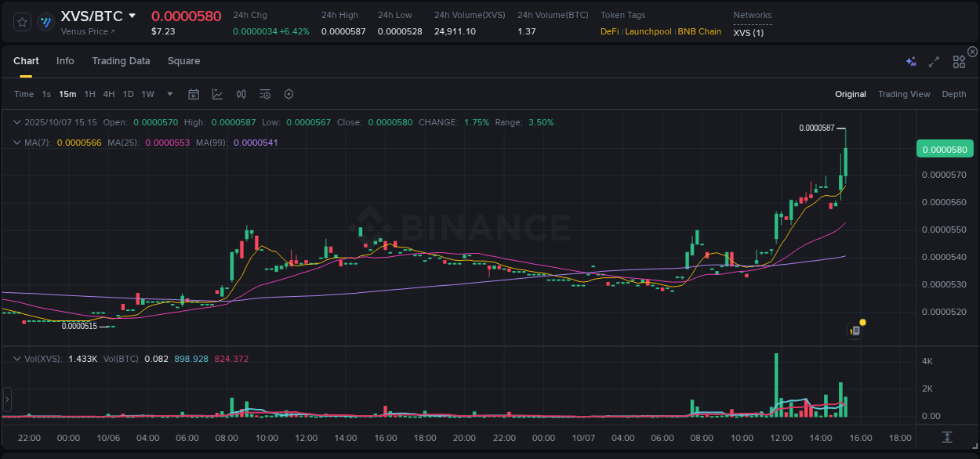This screenshot has height=459, width=980.
Task: Open the indicators comparison icon
Action: click(241, 94)
